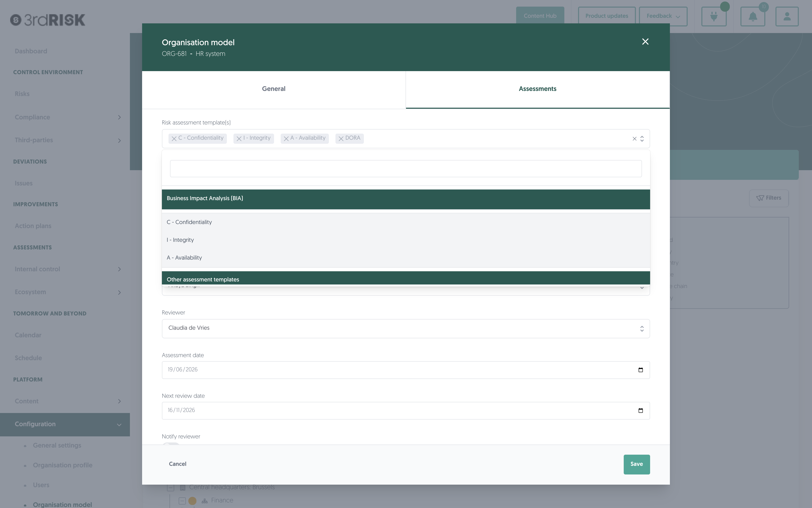This screenshot has height=508, width=812.
Task: Open General settings
Action: (57, 446)
